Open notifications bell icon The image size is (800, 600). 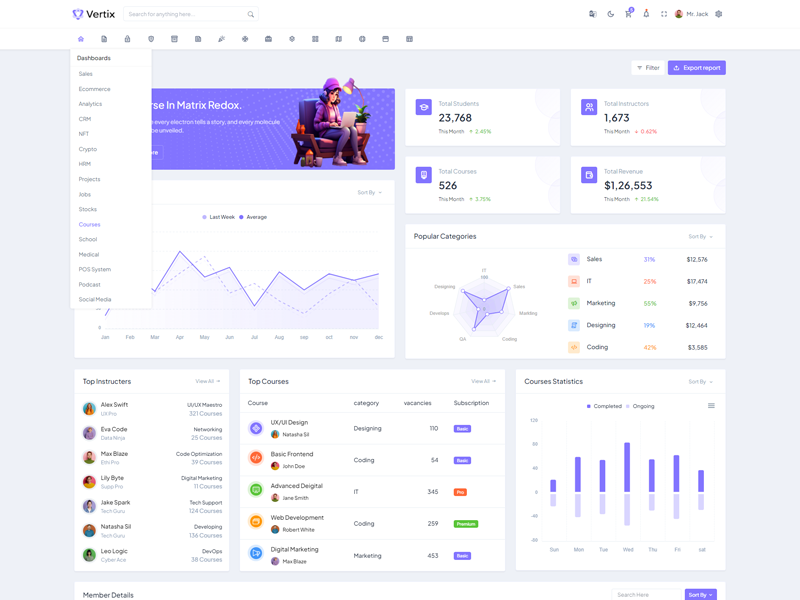[x=646, y=14]
